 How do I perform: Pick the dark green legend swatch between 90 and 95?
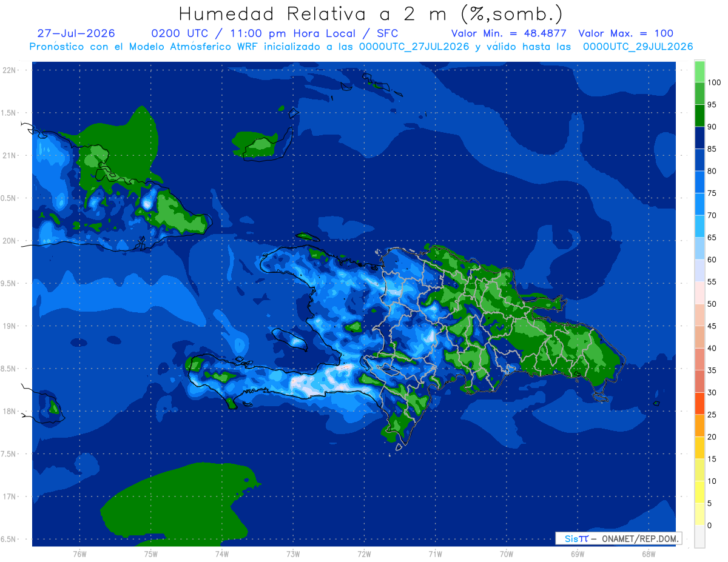click(x=699, y=116)
